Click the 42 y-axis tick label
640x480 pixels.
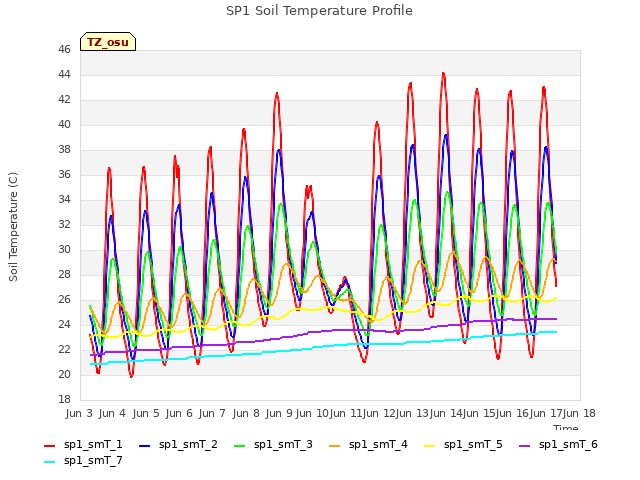point(64,100)
